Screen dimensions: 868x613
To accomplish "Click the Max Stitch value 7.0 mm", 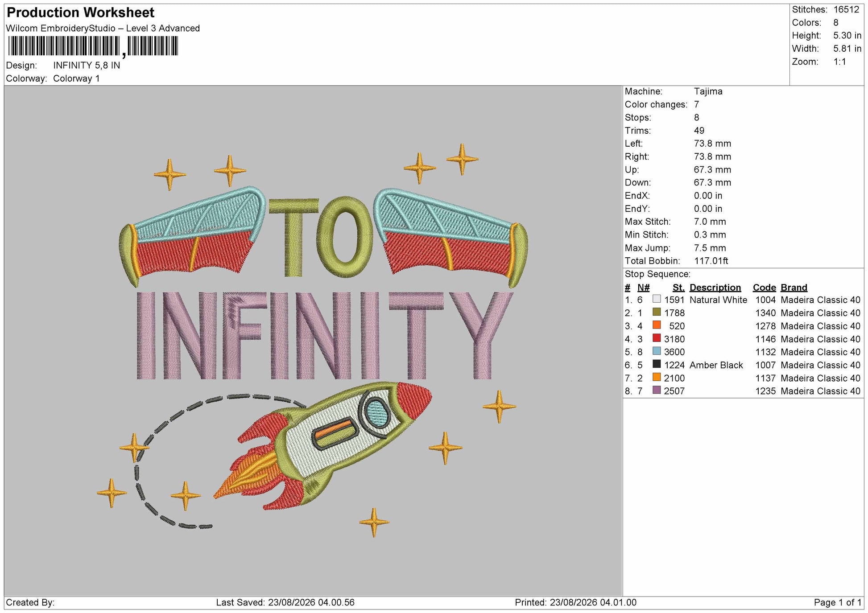I will (x=710, y=222).
